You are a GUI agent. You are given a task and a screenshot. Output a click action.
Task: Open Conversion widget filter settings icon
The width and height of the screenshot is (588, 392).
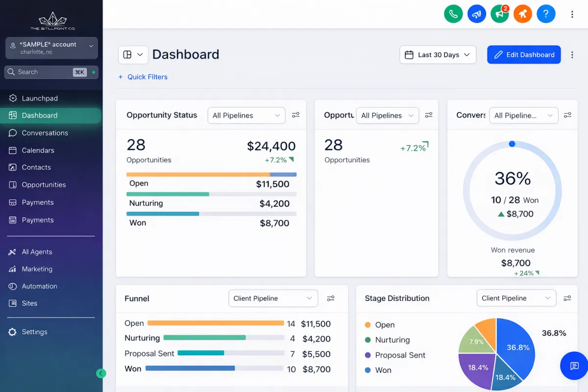(x=567, y=115)
